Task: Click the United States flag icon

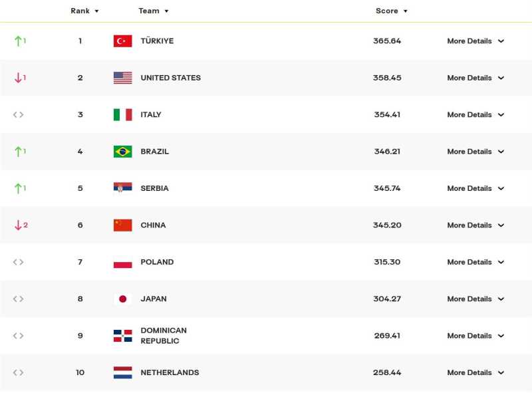Action: coord(122,78)
